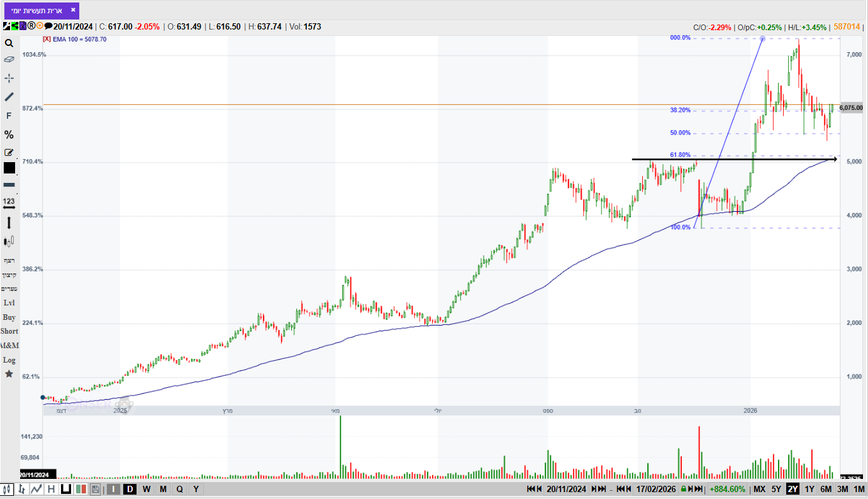Click the circled R icon
The width and height of the screenshot is (868, 499).
click(x=31, y=26)
